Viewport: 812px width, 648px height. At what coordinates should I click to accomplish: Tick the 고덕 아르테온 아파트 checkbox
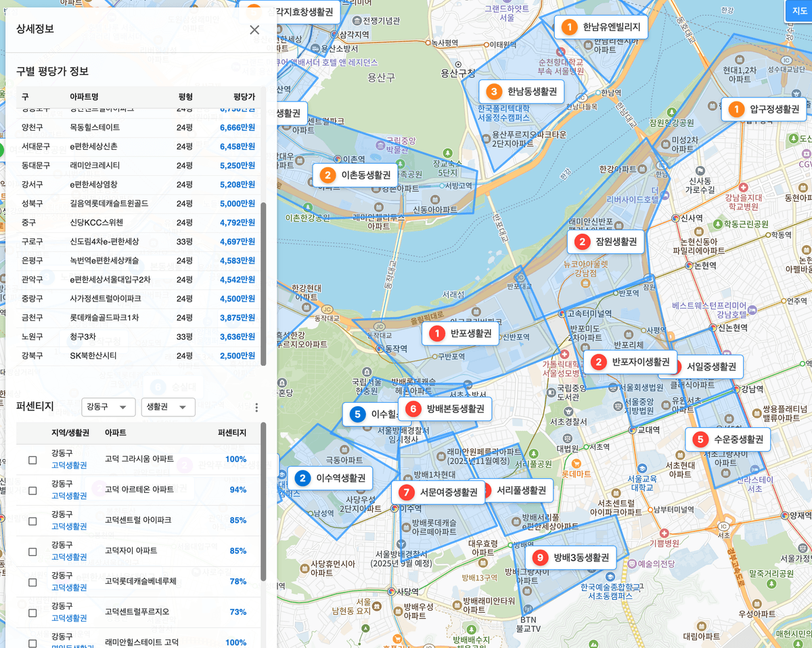click(x=32, y=490)
